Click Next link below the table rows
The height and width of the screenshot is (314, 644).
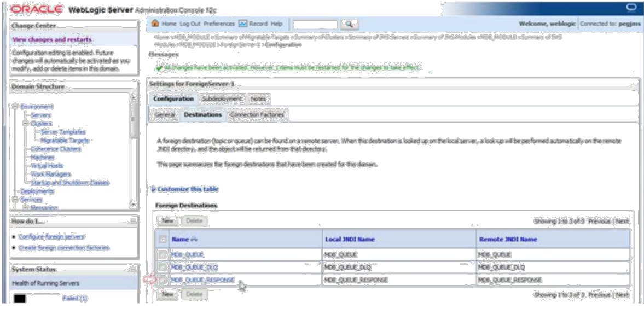pos(622,295)
